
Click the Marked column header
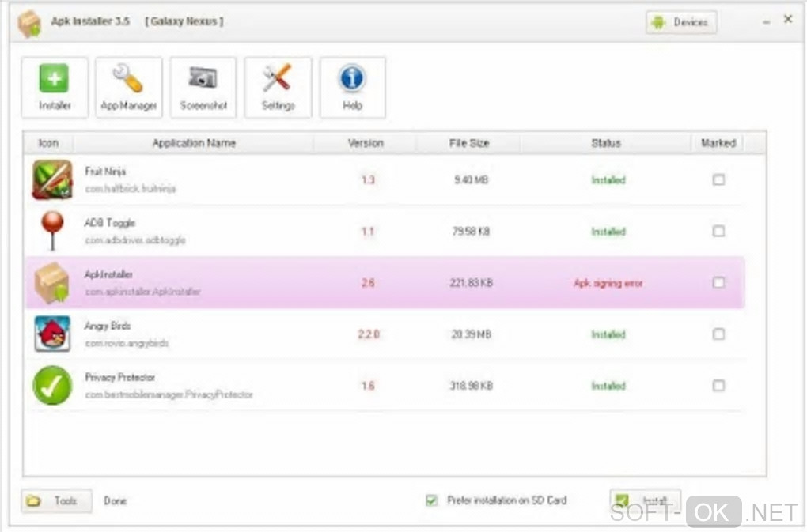(718, 143)
